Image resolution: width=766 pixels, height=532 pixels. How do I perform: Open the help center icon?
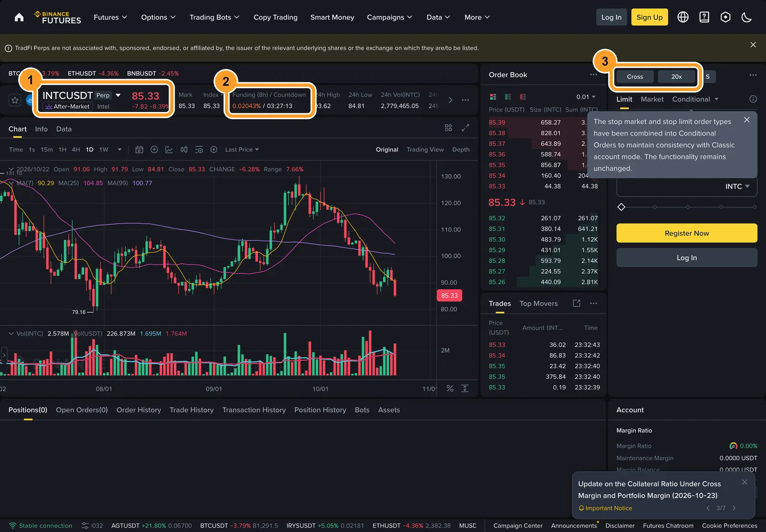[704, 17]
